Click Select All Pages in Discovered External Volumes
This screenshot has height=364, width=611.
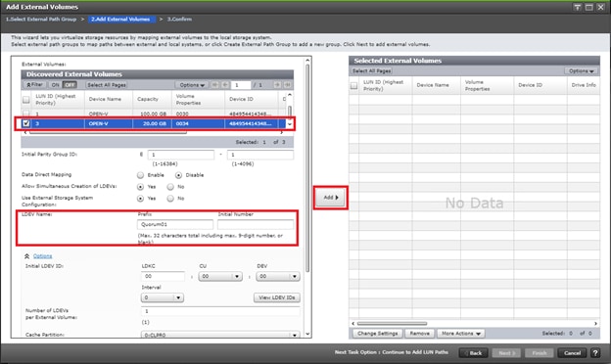(107, 85)
